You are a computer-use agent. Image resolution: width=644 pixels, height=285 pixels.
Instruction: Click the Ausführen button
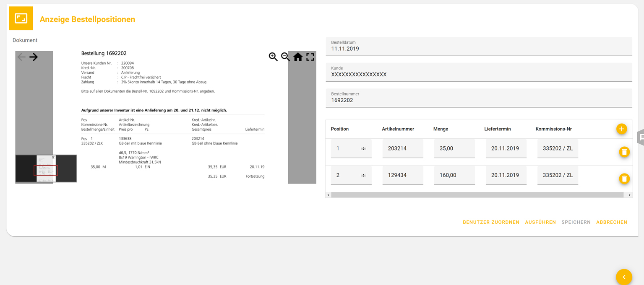(x=540, y=222)
